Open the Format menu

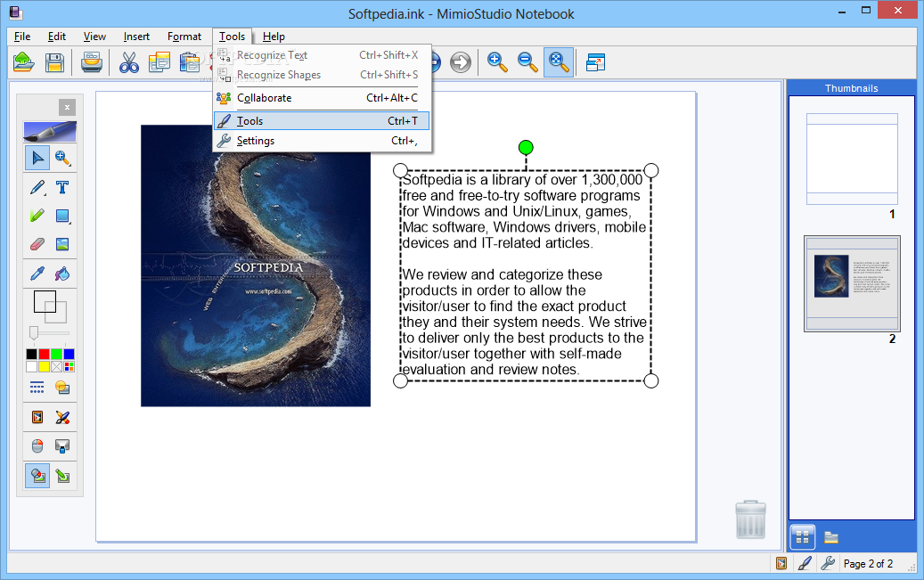point(184,37)
